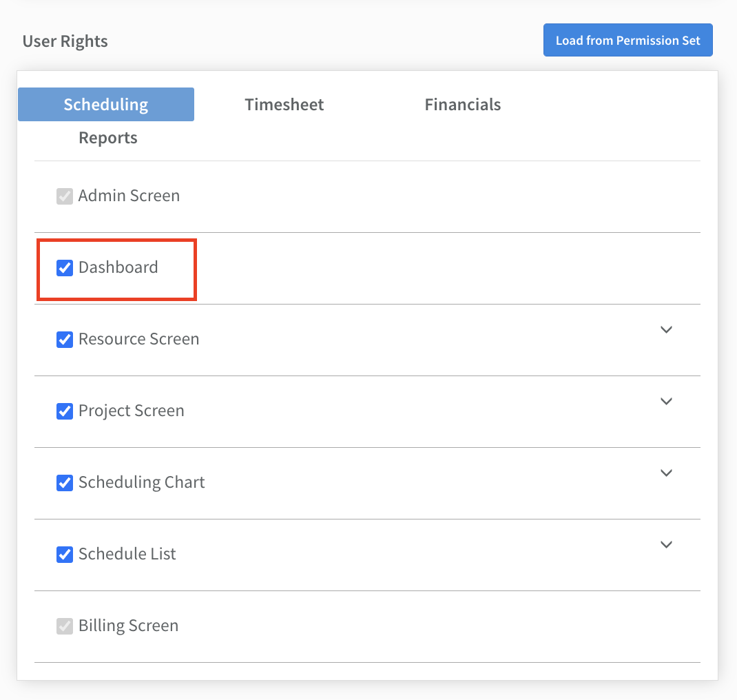
Task: Go to the Reports tab
Action: point(108,138)
